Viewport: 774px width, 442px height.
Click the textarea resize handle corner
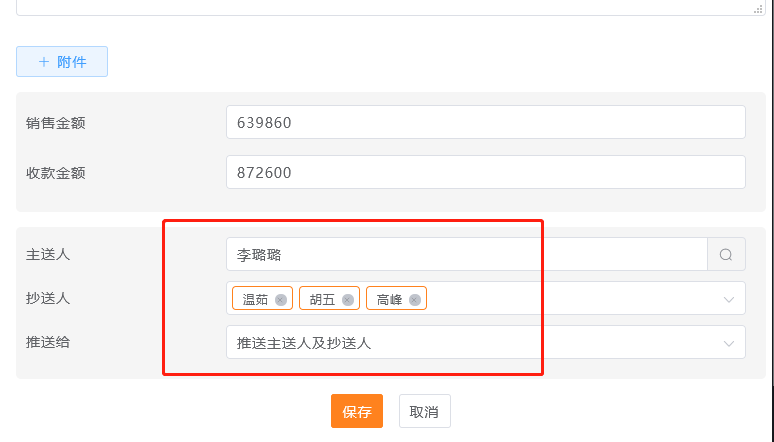[x=758, y=8]
